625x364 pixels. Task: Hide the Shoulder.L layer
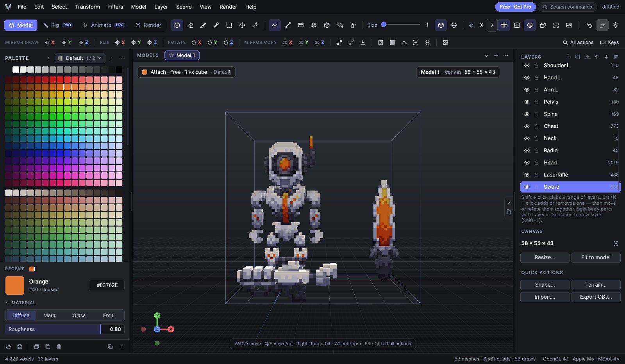point(527,66)
